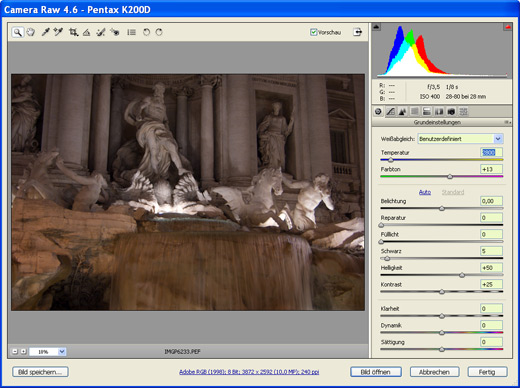Click the Temperatur value field
Screen dimensions: 520x388
point(491,152)
